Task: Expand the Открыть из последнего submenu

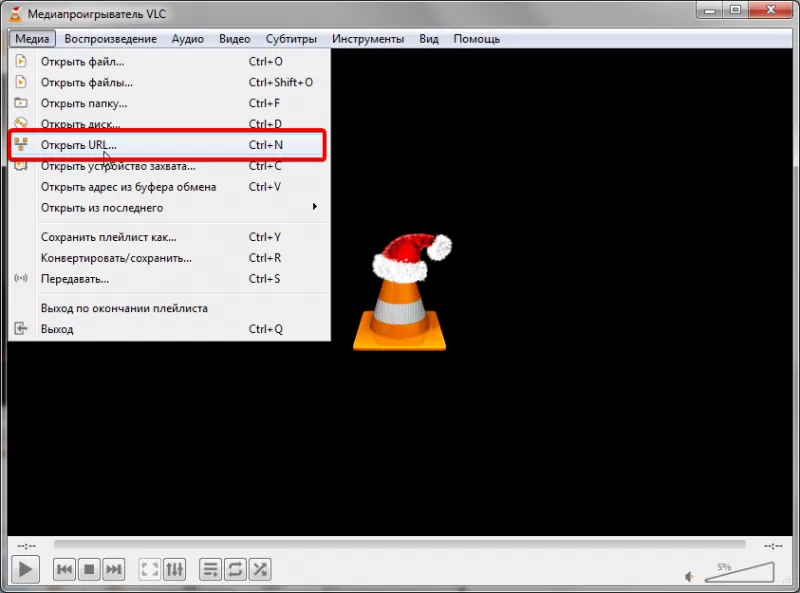Action: [x=169, y=208]
